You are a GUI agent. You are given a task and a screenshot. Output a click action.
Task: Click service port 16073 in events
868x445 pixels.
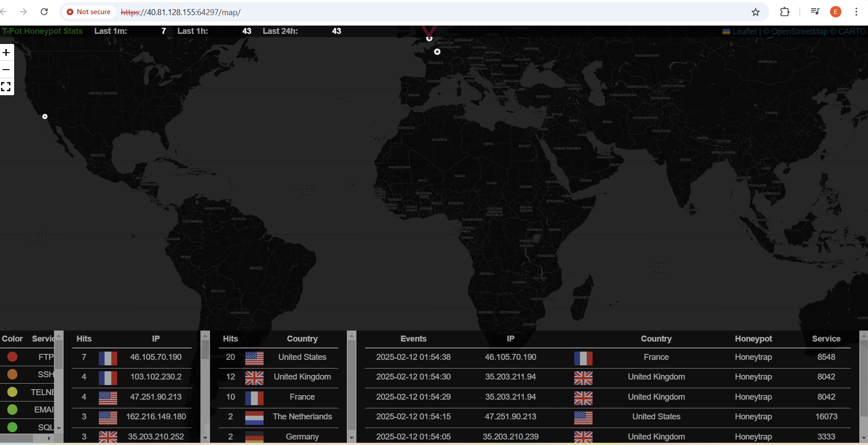click(826, 417)
